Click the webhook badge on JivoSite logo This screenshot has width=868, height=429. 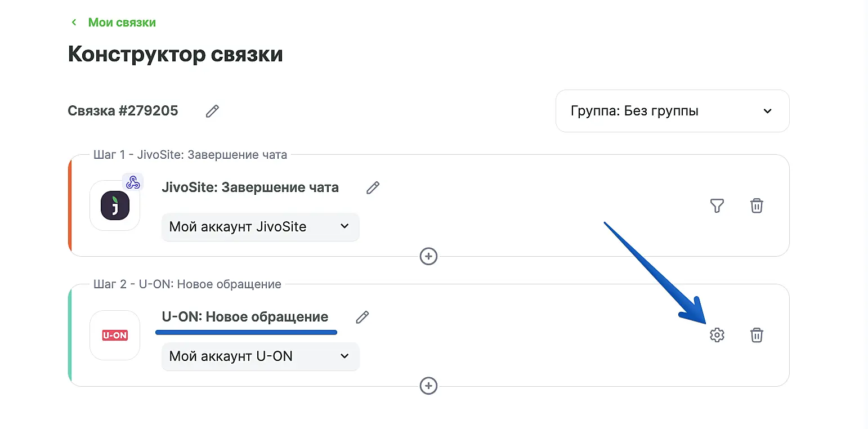pos(133,182)
